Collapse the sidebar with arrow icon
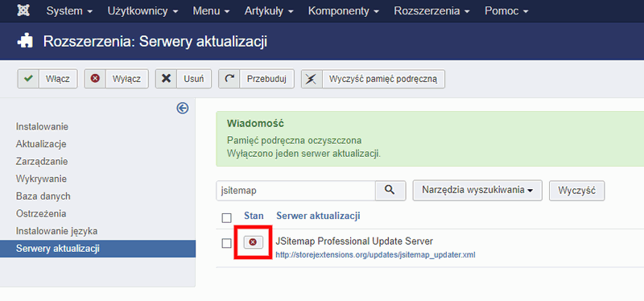Viewport: 644px width, 301px height. click(x=183, y=108)
